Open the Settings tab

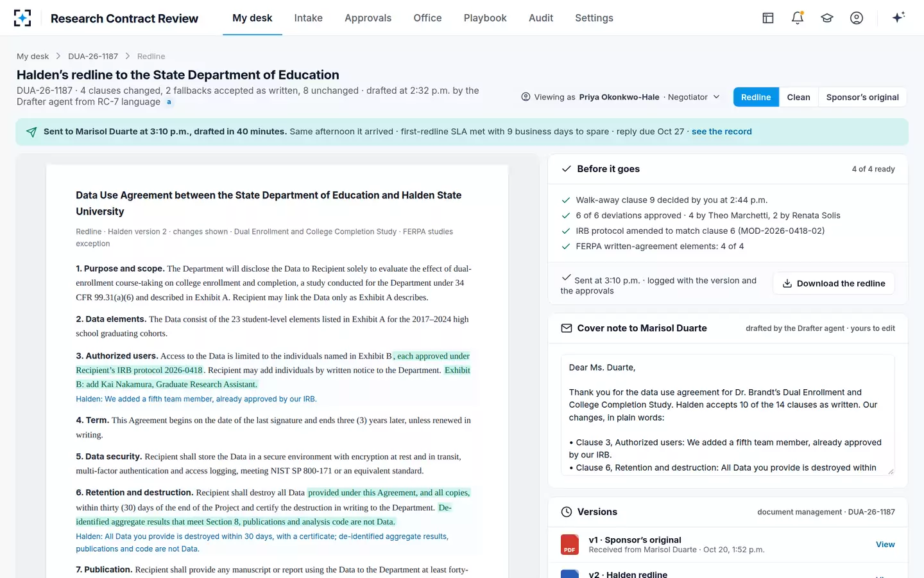click(x=594, y=18)
